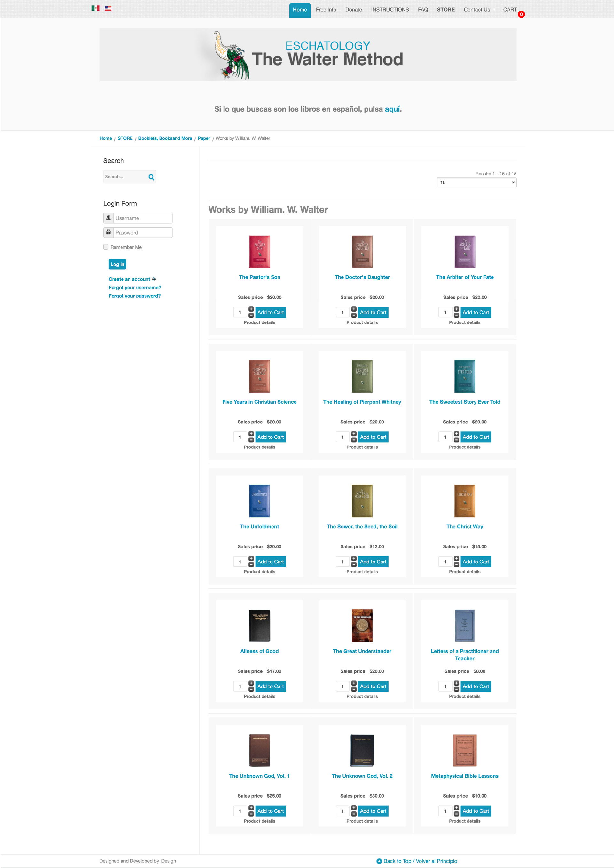This screenshot has width=614, height=868.
Task: Click the Mexican flag language icon
Action: (x=95, y=8)
